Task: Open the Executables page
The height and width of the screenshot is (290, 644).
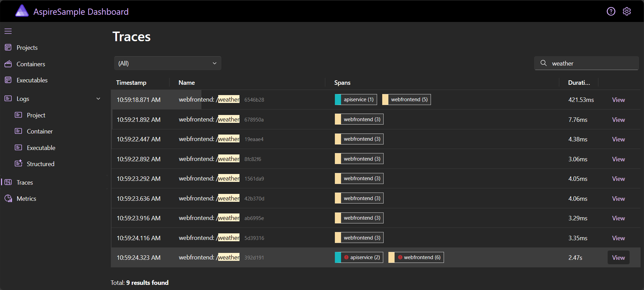Action: click(x=32, y=80)
